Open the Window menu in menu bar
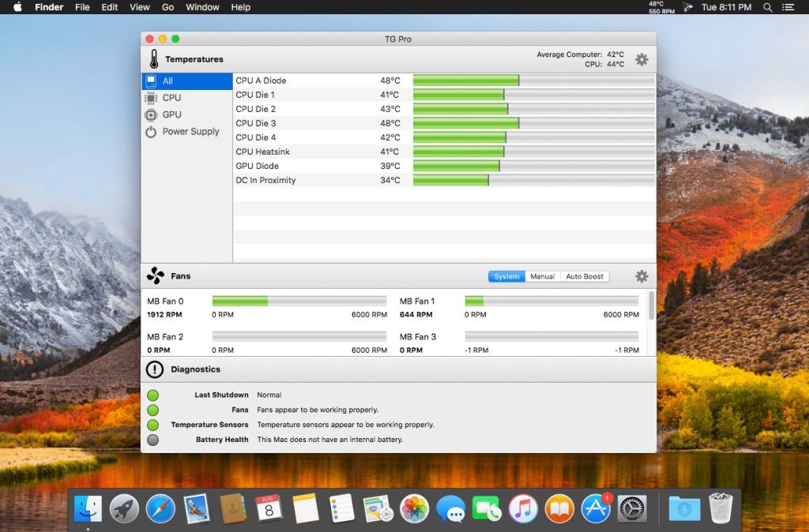This screenshot has width=809, height=532. coord(202,7)
